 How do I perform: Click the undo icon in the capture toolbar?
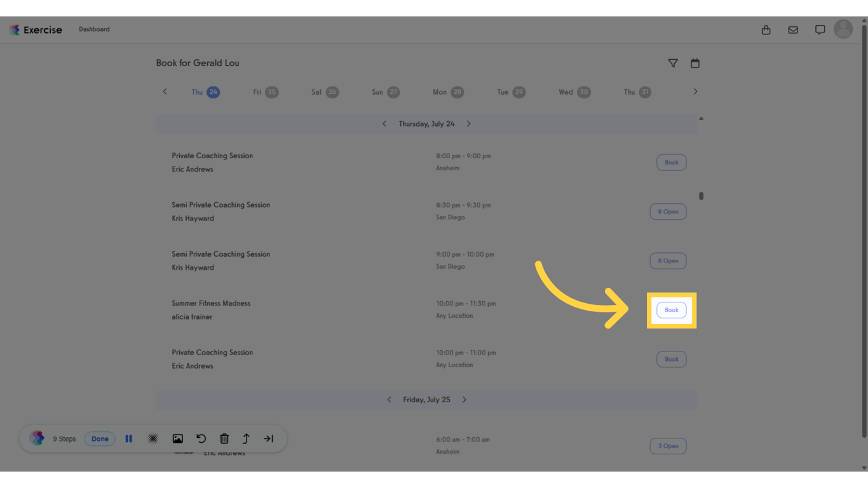pos(201,438)
